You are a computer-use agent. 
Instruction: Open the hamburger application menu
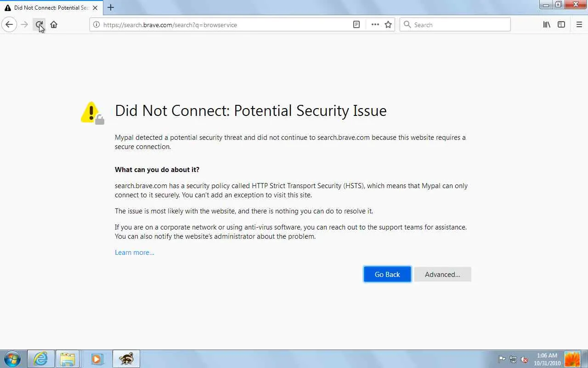pyautogui.click(x=579, y=25)
